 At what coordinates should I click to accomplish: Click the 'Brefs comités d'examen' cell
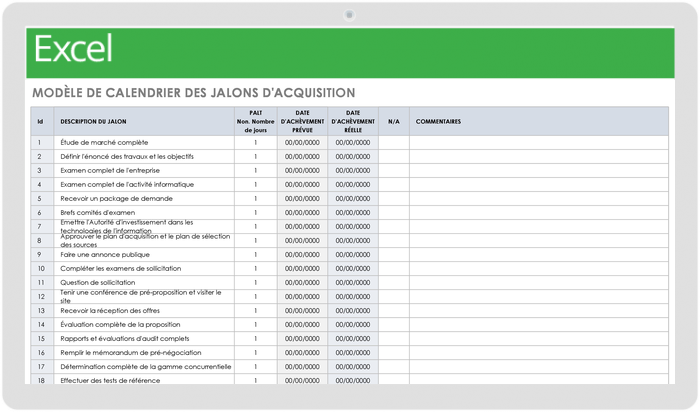point(144,212)
